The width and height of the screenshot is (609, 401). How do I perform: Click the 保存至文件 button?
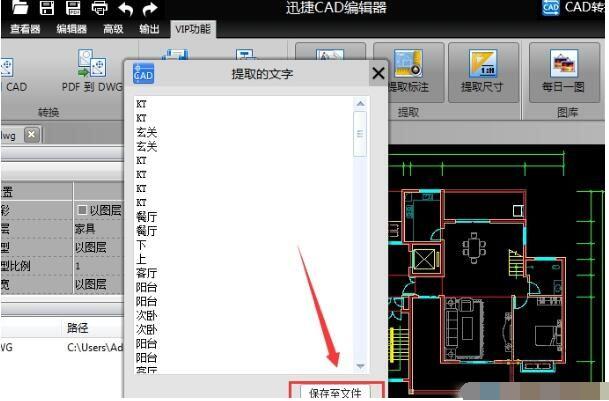coord(336,392)
